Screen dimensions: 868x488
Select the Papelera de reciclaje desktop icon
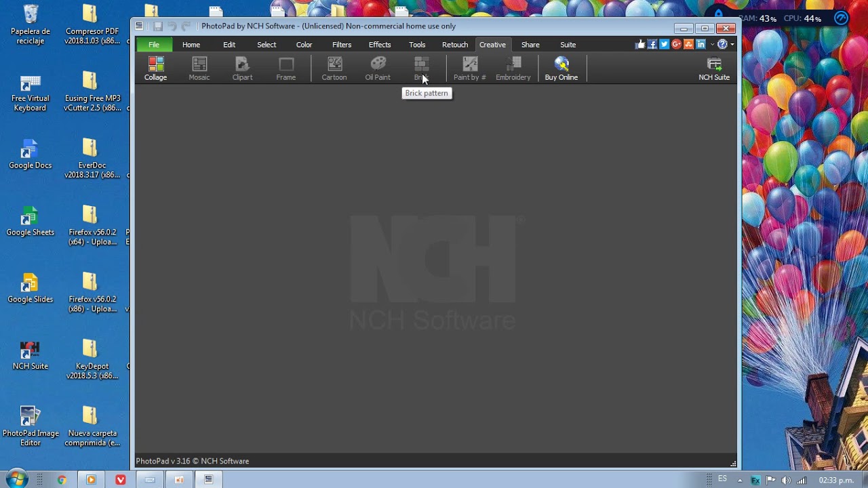(x=31, y=24)
